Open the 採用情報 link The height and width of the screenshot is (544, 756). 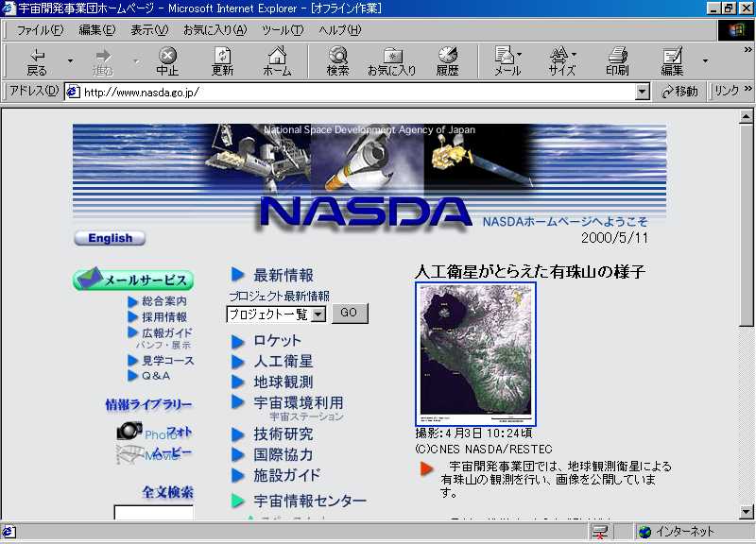coord(164,316)
